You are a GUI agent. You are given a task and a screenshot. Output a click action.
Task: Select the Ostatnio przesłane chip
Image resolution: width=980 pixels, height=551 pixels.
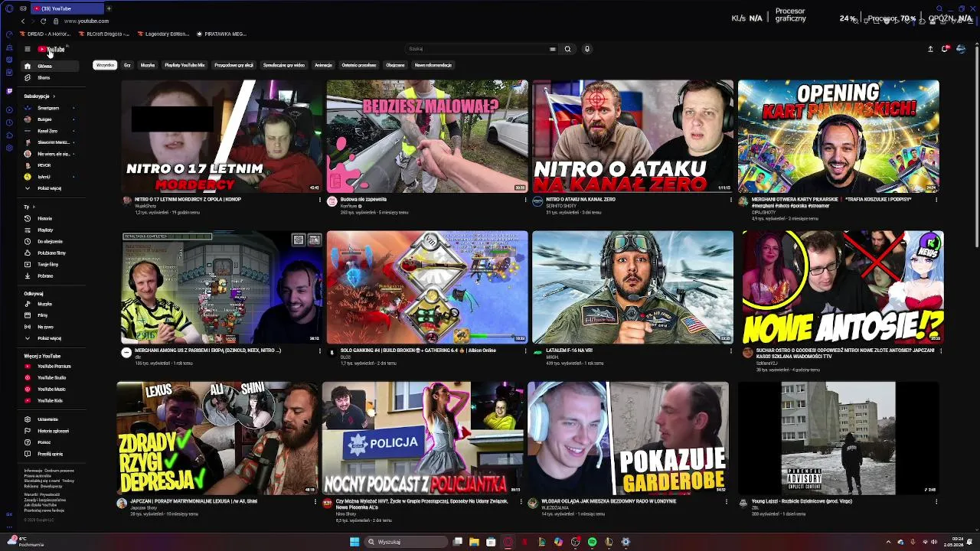(359, 65)
